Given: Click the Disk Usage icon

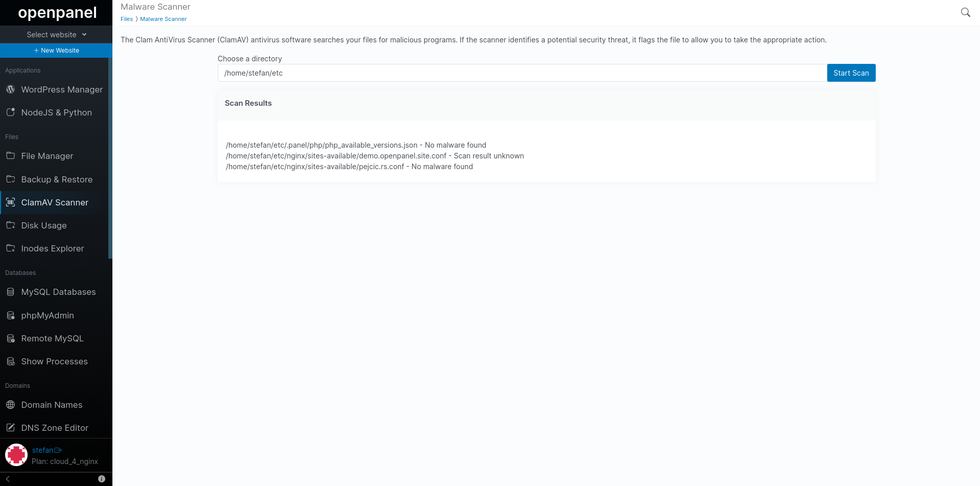Looking at the screenshot, I should point(10,225).
